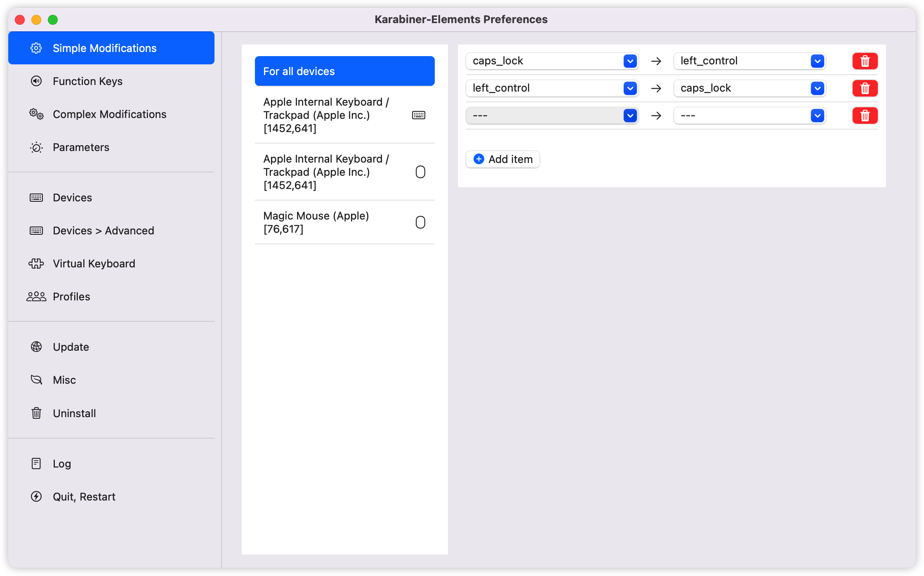Switch to Complex Modifications section
The width and height of the screenshot is (924, 576).
point(111,114)
